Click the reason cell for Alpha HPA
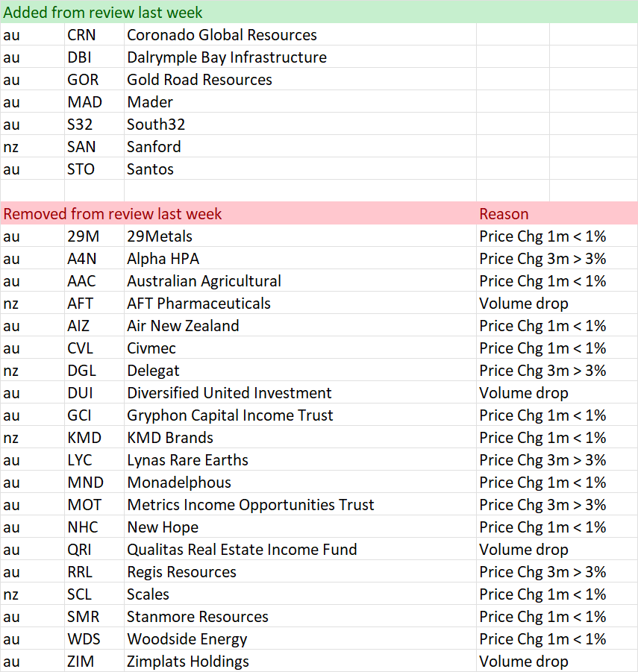Image resolution: width=638 pixels, height=672 pixels. pyautogui.click(x=557, y=258)
